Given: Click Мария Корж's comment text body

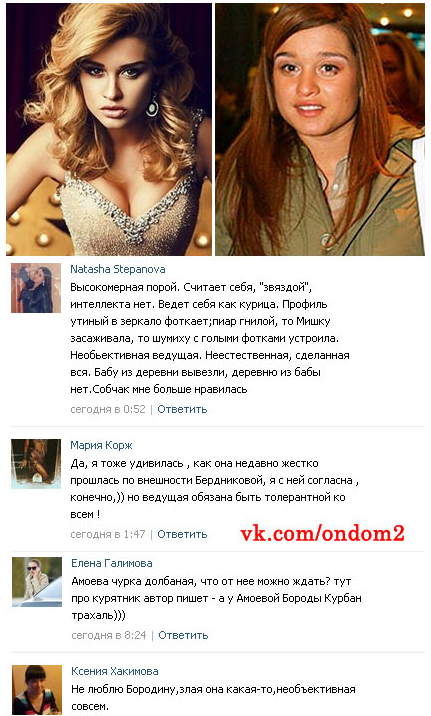Looking at the screenshot, I should [x=215, y=489].
